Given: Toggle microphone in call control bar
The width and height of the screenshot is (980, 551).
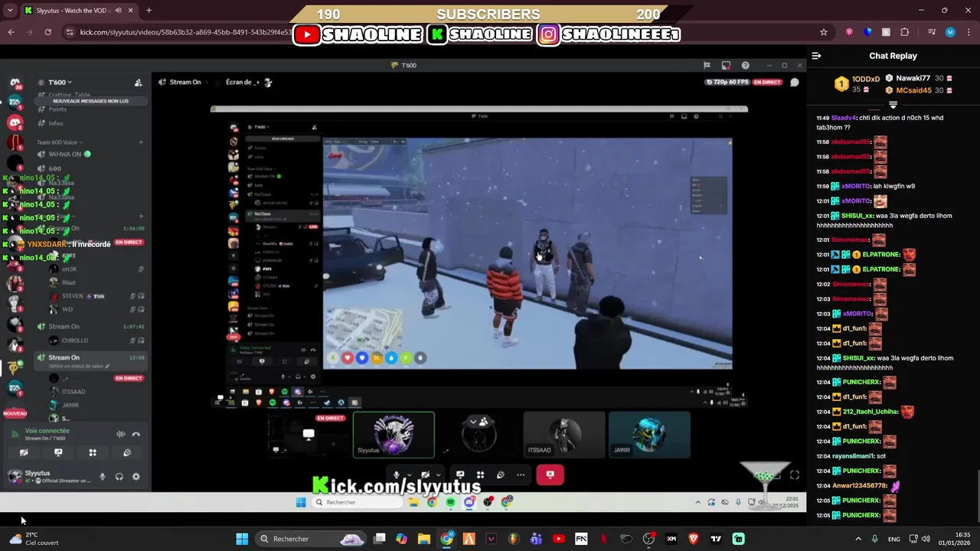Looking at the screenshot, I should 397,474.
